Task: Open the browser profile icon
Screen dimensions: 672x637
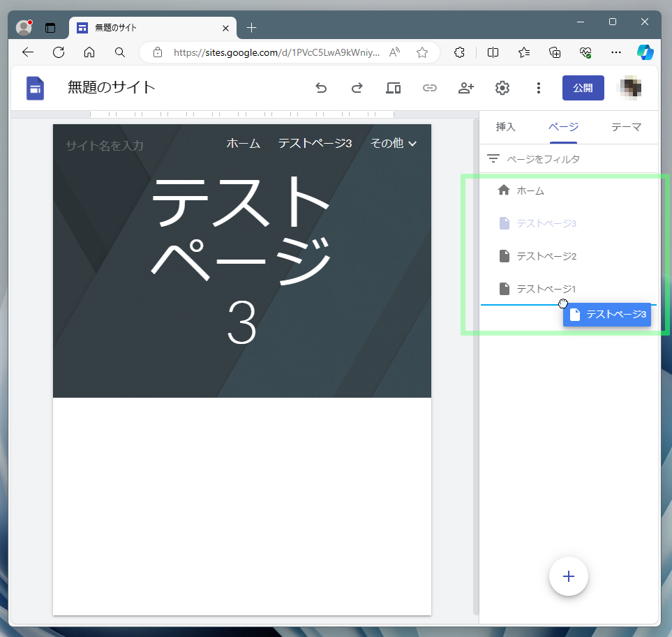Action: tap(24, 27)
